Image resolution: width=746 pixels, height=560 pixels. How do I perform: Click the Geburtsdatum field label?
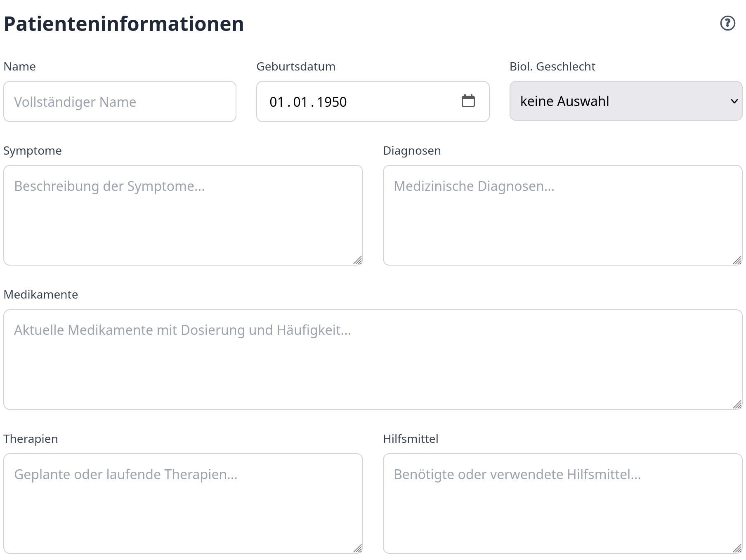(296, 66)
